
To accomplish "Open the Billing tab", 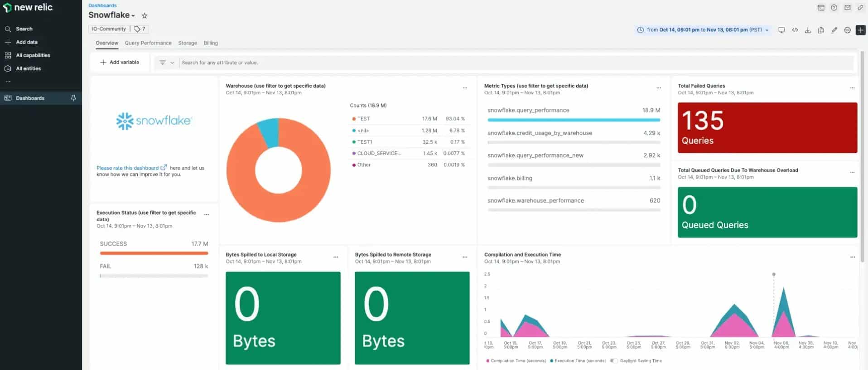I will tap(211, 43).
